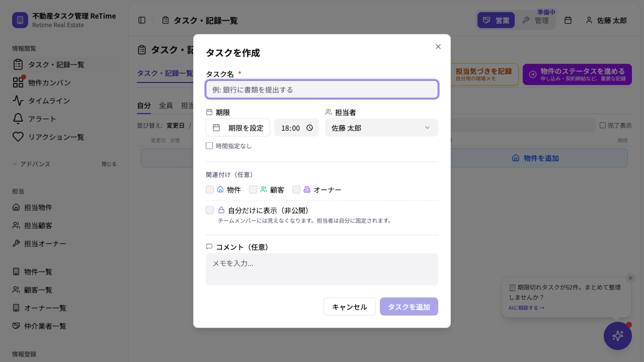Check the 物件 association checkbox

[210, 190]
